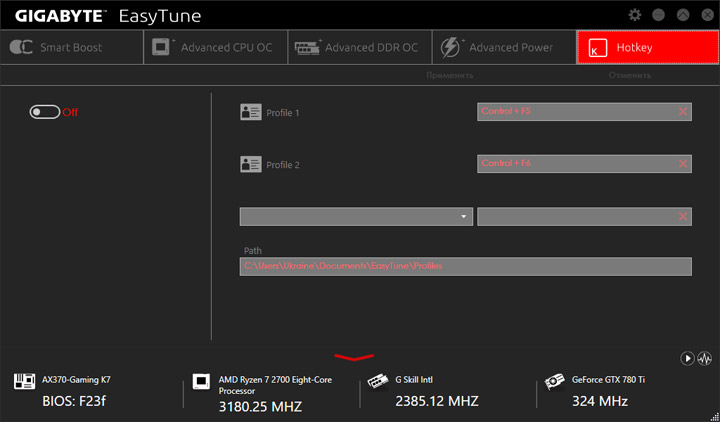
Task: Click the 2385.12 MHZ memory frequency
Action: pyautogui.click(x=437, y=401)
